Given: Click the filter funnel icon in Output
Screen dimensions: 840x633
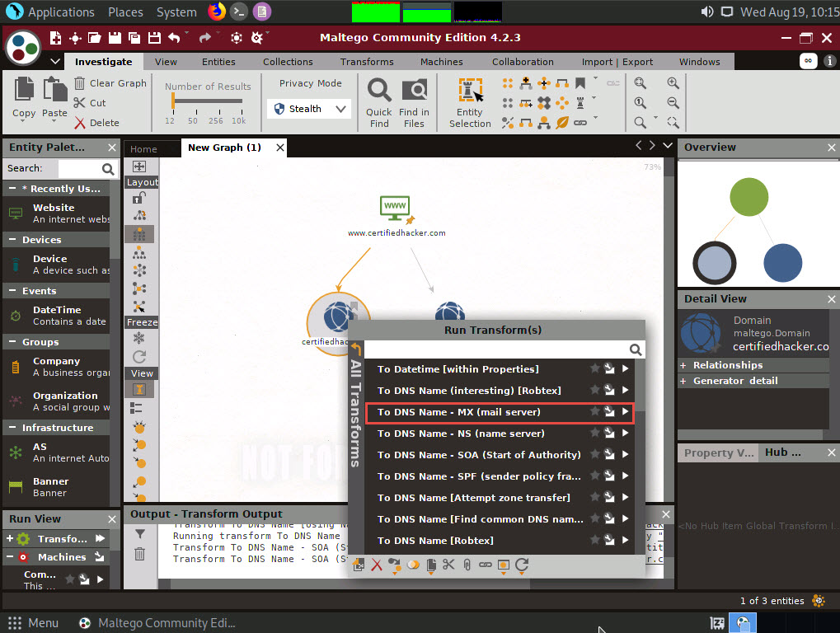Looking at the screenshot, I should click(x=140, y=534).
